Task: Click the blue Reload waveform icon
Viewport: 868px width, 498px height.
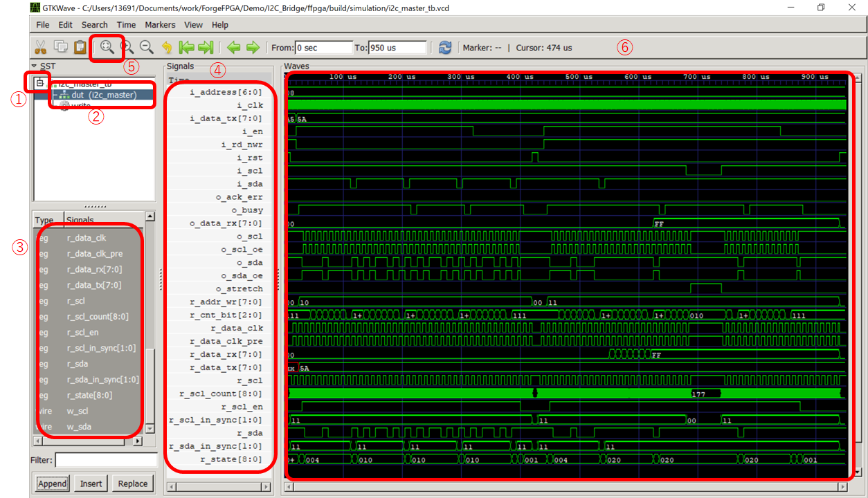Action: click(445, 47)
